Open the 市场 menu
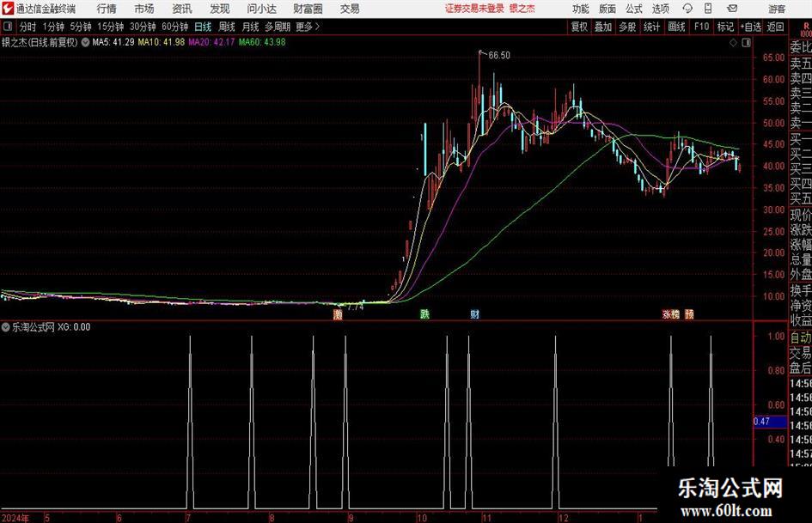This screenshot has height=523, width=812. coord(144,9)
